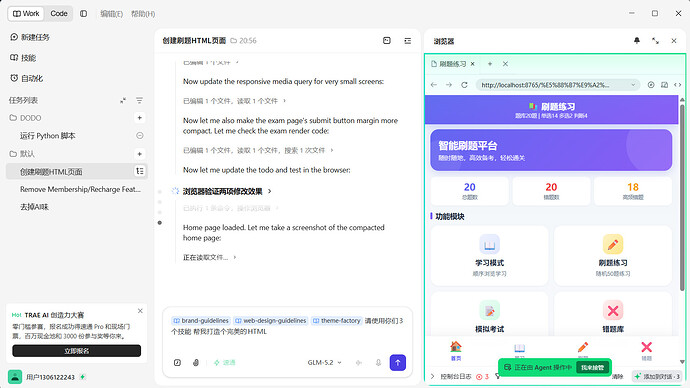Viewport: 690px width, 388px height.
Task: Click the 立即报名 button
Action: [77, 351]
